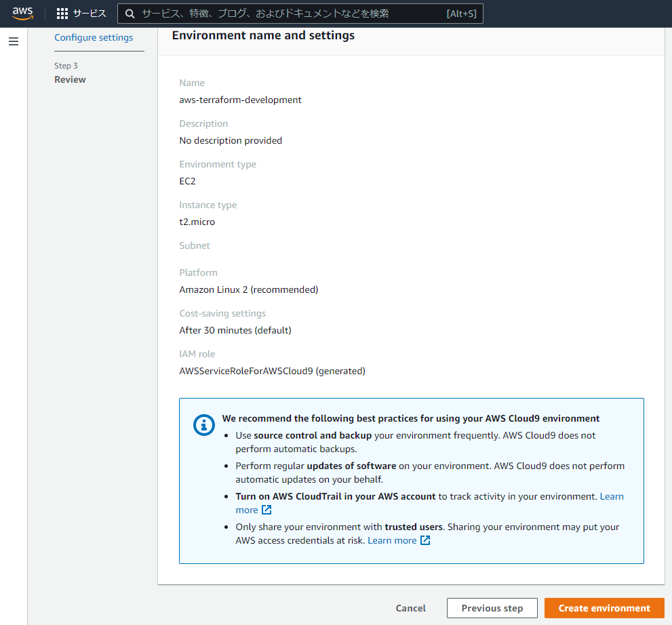Image resolution: width=672 pixels, height=625 pixels.
Task: Go to Configure settings step
Action: (x=94, y=38)
